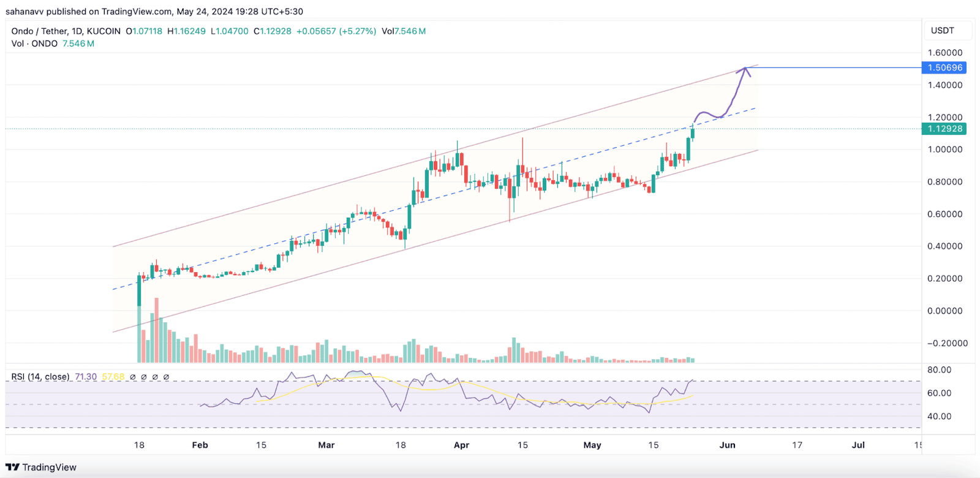Click the open value O1.07118
This screenshot has height=478, width=980.
[x=144, y=31]
